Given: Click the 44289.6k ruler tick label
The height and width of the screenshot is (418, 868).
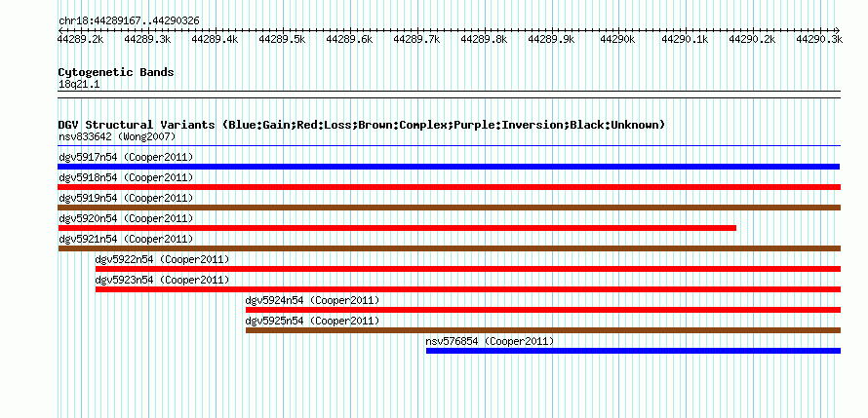Looking at the screenshot, I should pyautogui.click(x=349, y=39).
